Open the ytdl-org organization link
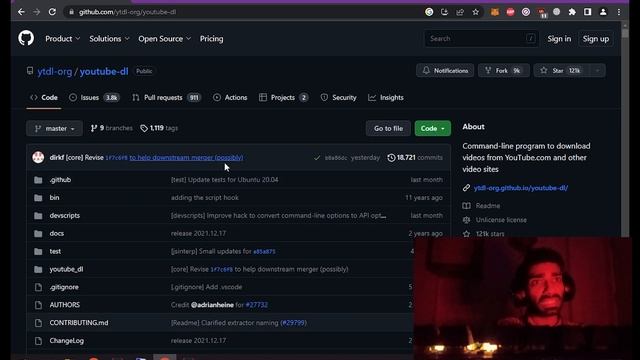 [x=55, y=71]
